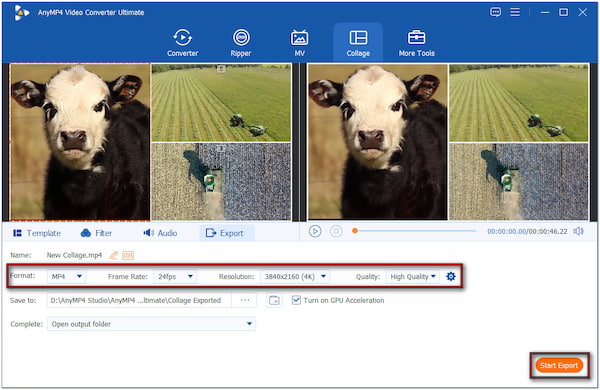Open the hamburger menu in title bar
This screenshot has height=390, width=600.
tap(515, 12)
